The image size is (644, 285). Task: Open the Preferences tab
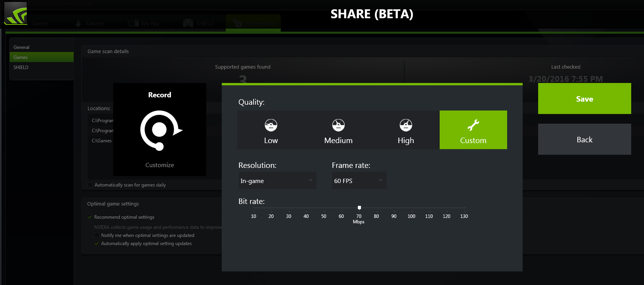[254, 23]
